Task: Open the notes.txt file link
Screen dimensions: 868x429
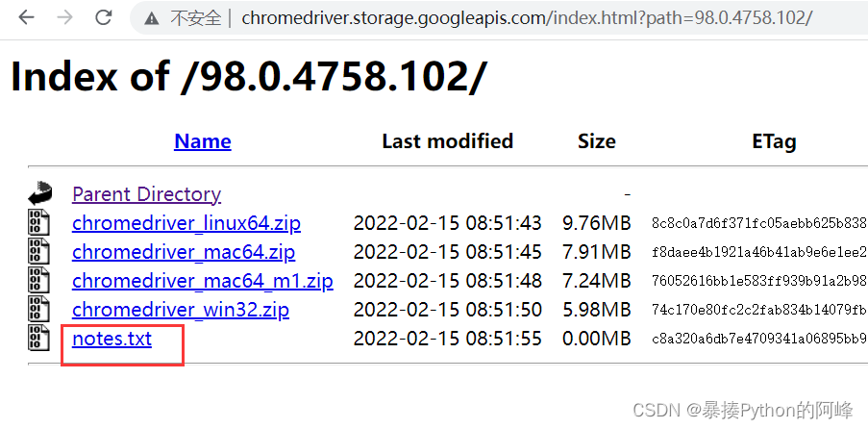Action: point(112,338)
